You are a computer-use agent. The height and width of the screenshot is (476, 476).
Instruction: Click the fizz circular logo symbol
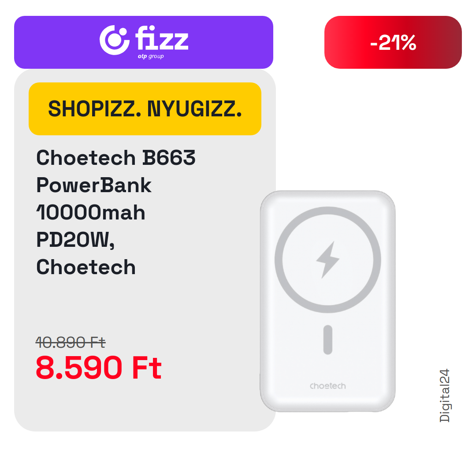[x=115, y=40]
